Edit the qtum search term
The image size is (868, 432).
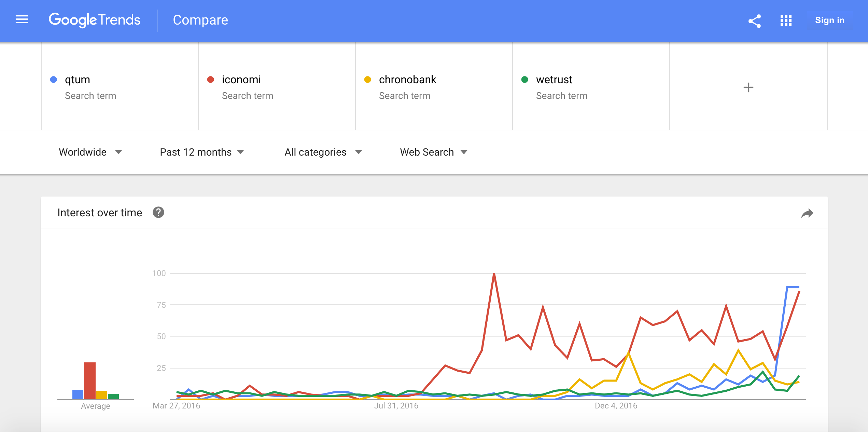120,86
